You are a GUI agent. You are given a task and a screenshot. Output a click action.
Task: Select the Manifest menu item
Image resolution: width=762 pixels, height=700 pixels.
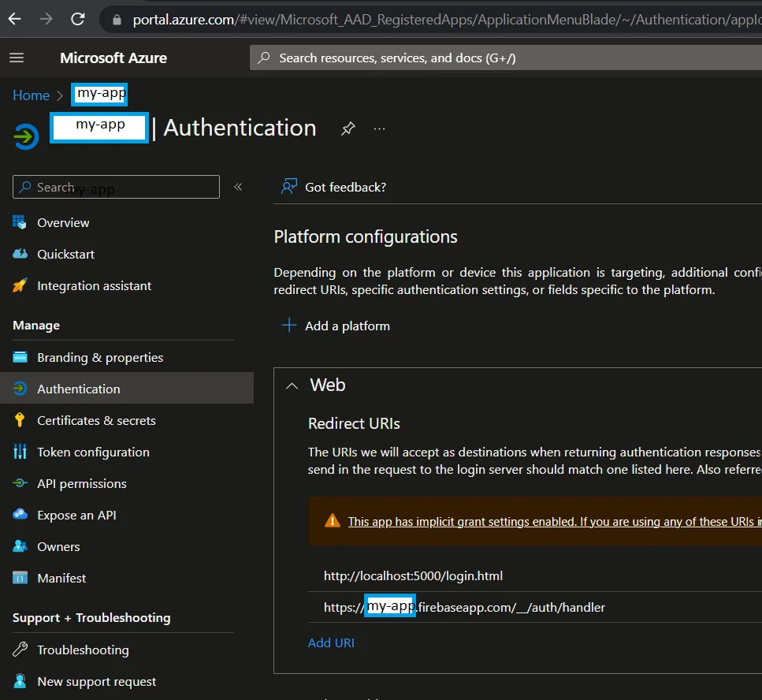click(61, 578)
